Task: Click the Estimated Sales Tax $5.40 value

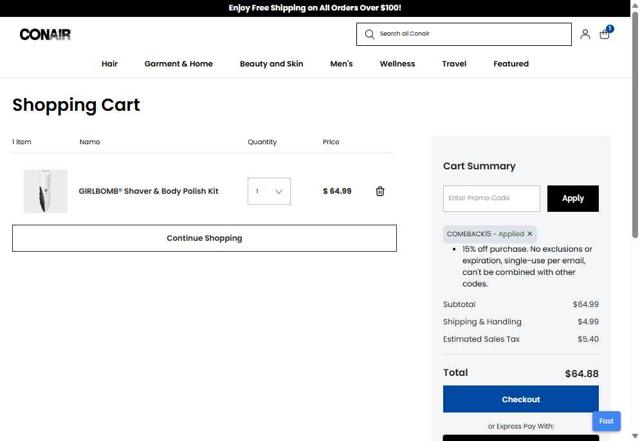Action: click(x=588, y=339)
